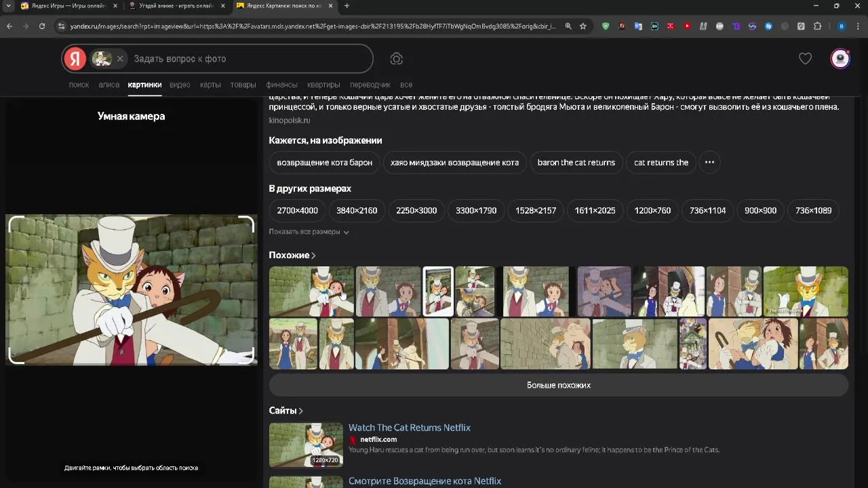The image size is (868, 488).
Task: Open favorites heart icon
Action: 805,59
